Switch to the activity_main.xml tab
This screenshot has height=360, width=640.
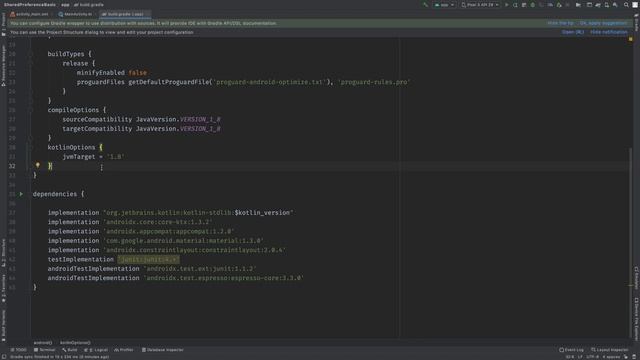(x=30, y=14)
